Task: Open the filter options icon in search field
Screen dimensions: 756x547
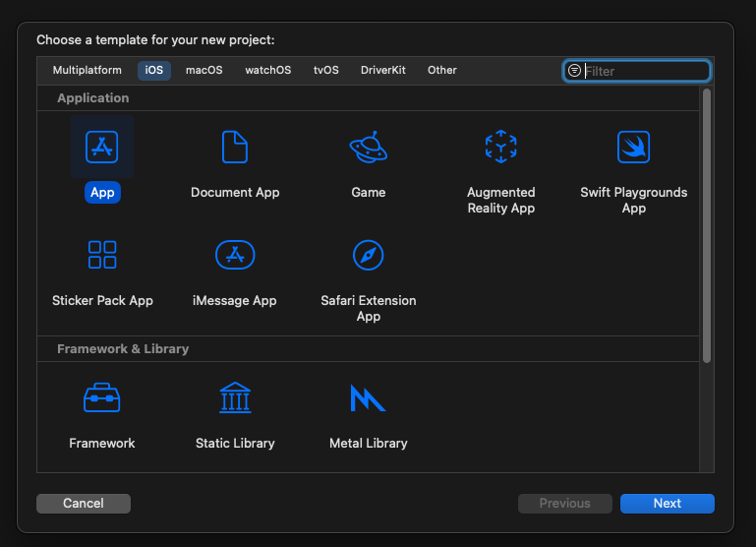Action: pyautogui.click(x=574, y=71)
